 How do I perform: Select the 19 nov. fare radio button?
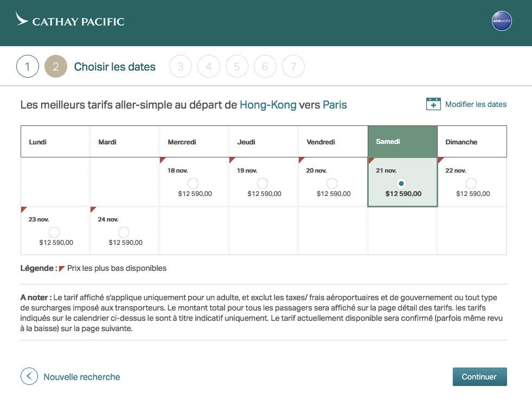coord(262,183)
